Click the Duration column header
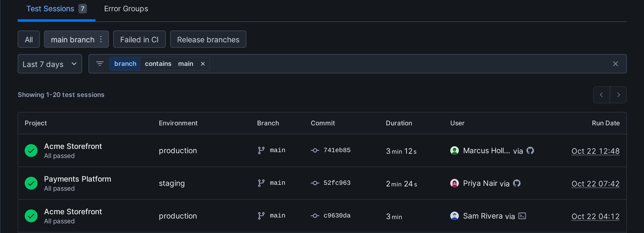The height and width of the screenshot is (233, 644). [x=399, y=123]
